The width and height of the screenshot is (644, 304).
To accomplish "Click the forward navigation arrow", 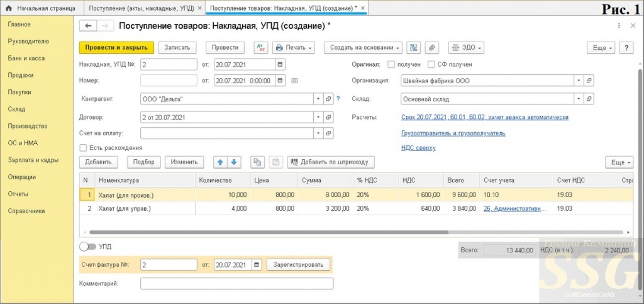I will click(x=105, y=26).
